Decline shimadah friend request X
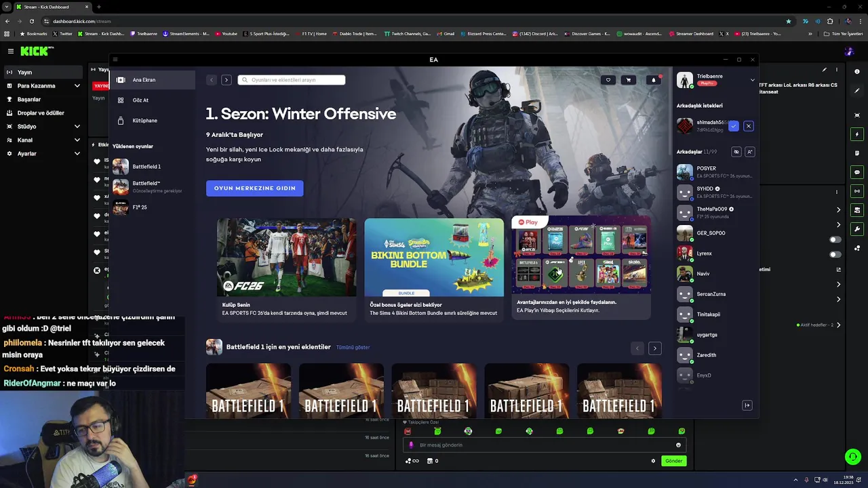 coord(749,126)
